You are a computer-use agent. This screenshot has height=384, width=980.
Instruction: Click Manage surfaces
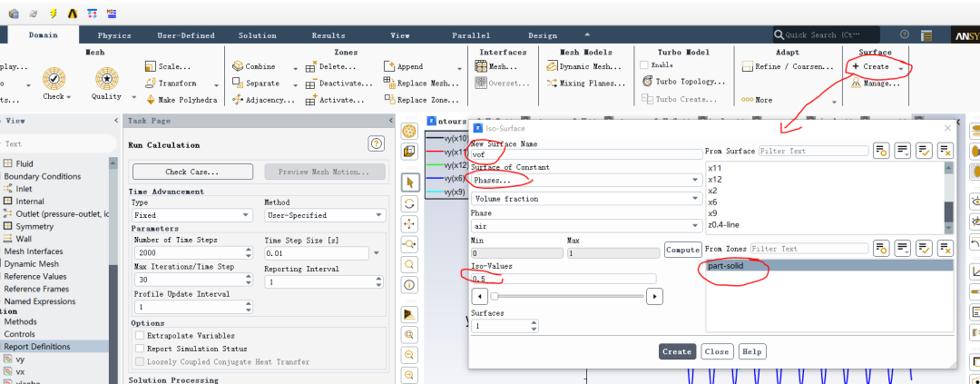[875, 84]
